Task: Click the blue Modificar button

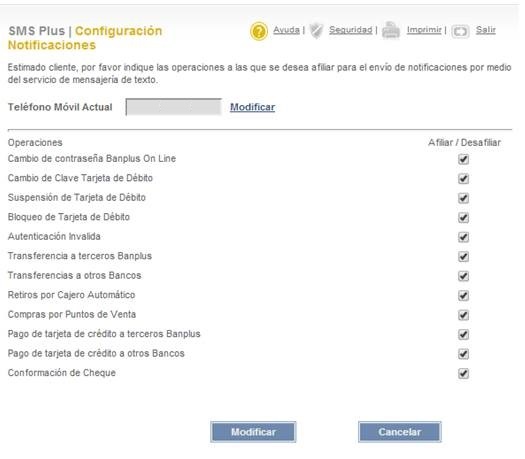Action: tap(253, 432)
